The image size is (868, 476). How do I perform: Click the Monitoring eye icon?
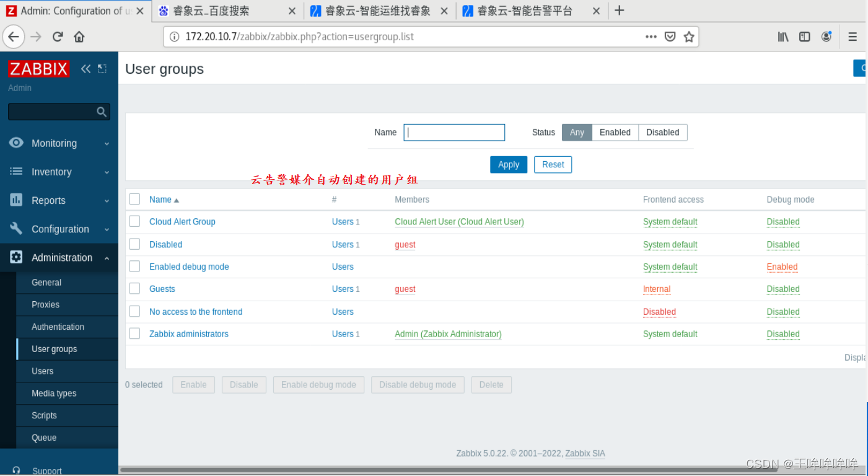click(x=16, y=143)
